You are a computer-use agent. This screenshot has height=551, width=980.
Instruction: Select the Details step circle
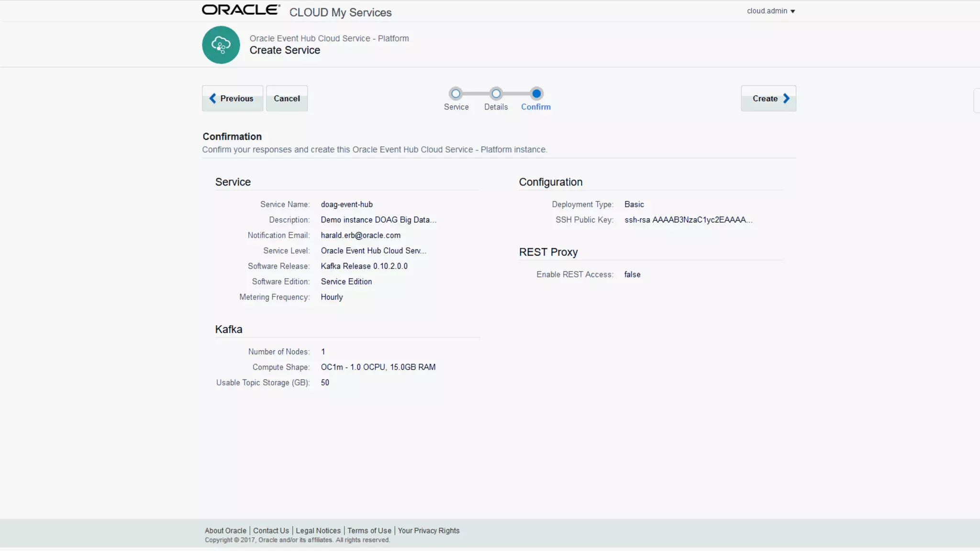coord(496,94)
